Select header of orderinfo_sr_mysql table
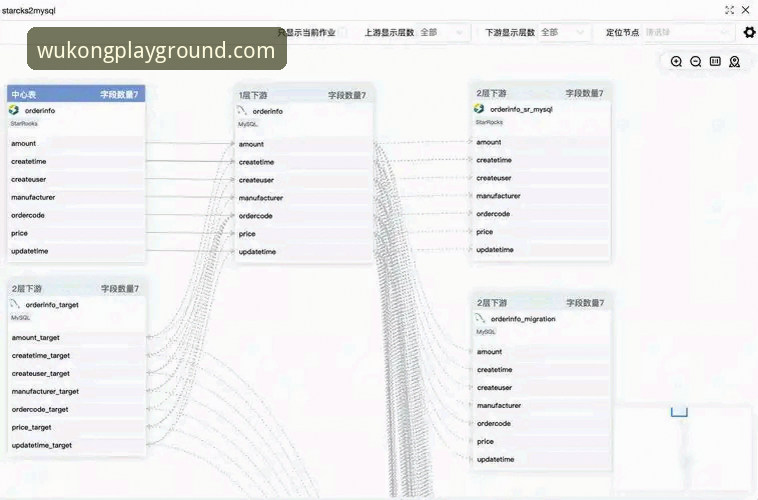Image resolution: width=758 pixels, height=500 pixels. [541, 93]
